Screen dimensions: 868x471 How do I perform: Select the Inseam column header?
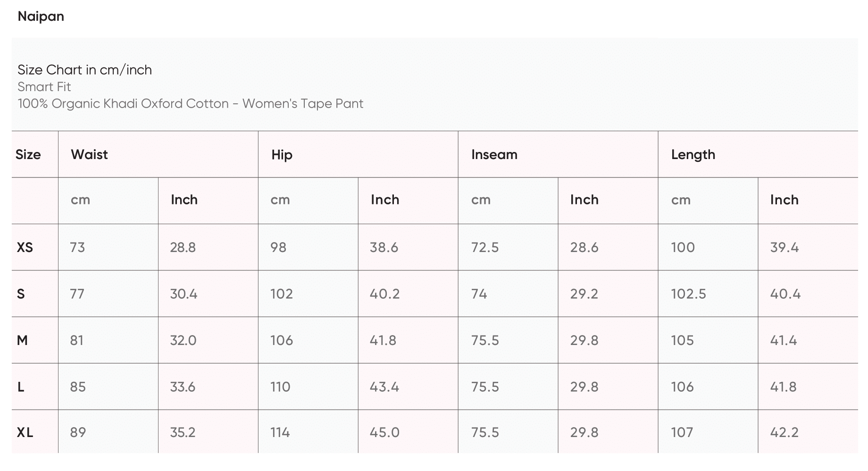494,154
